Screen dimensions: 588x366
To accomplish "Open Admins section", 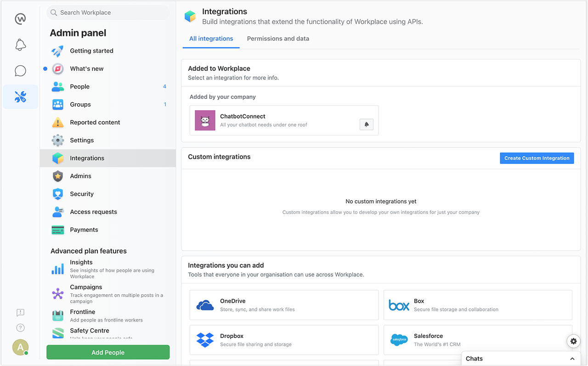I will click(108, 176).
